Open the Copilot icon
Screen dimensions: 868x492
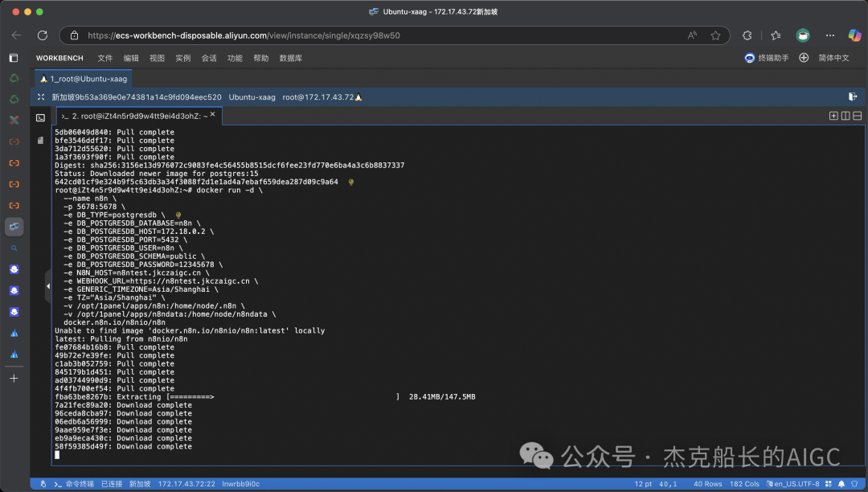click(854, 35)
